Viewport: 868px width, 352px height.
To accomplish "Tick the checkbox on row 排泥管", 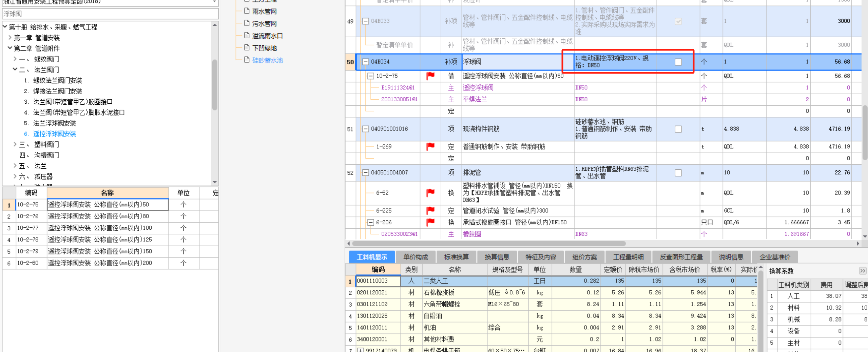I will coord(678,173).
